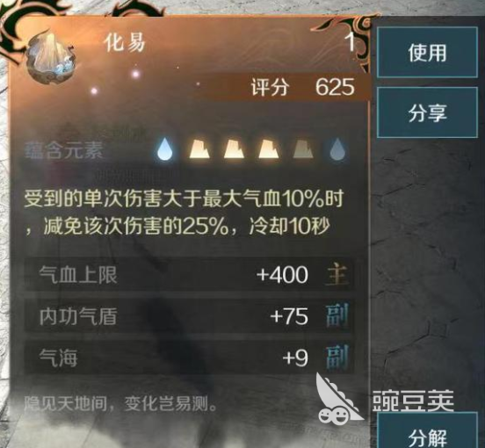Click the 分享 button
485x448 pixels.
[x=427, y=112]
